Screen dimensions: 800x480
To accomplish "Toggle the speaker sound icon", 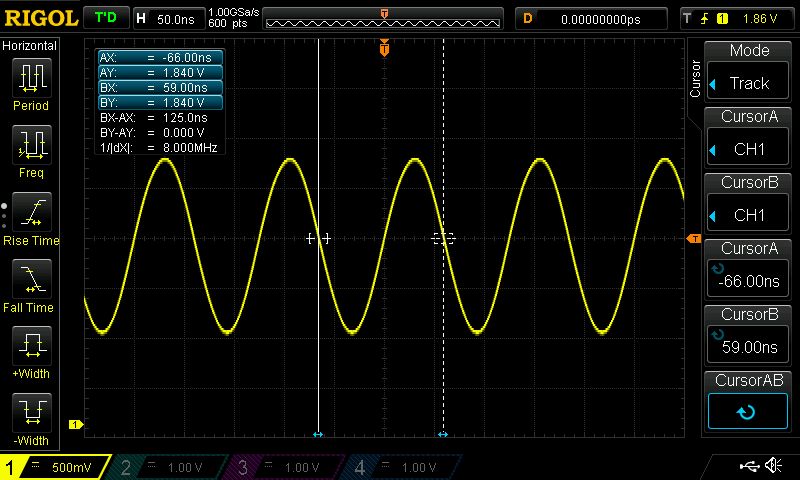I will click(x=773, y=466).
